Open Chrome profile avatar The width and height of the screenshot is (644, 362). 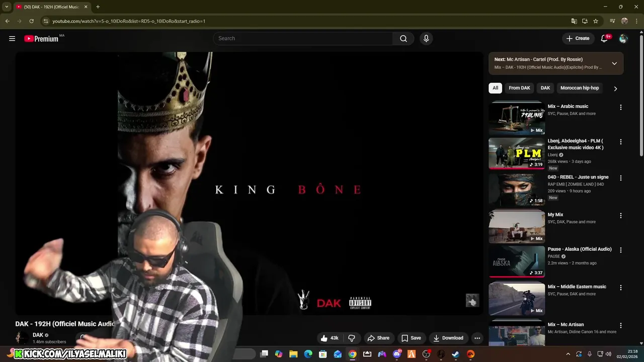(624, 21)
